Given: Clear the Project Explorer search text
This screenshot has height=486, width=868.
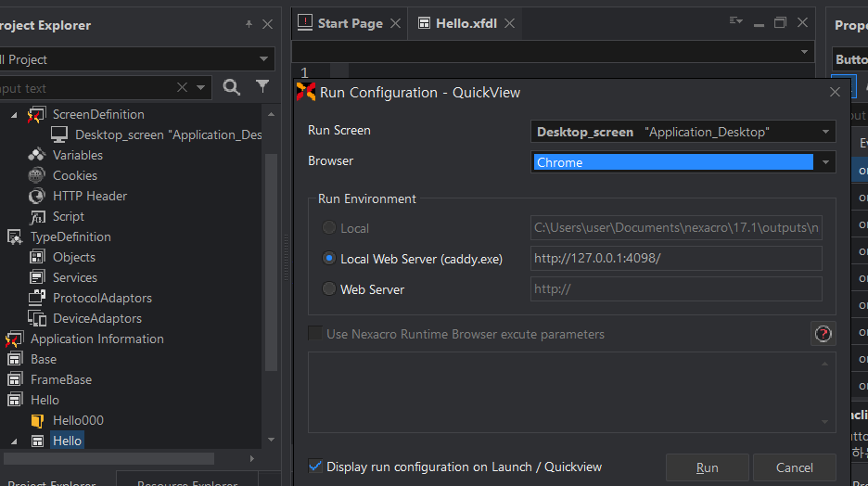Looking at the screenshot, I should pyautogui.click(x=182, y=87).
